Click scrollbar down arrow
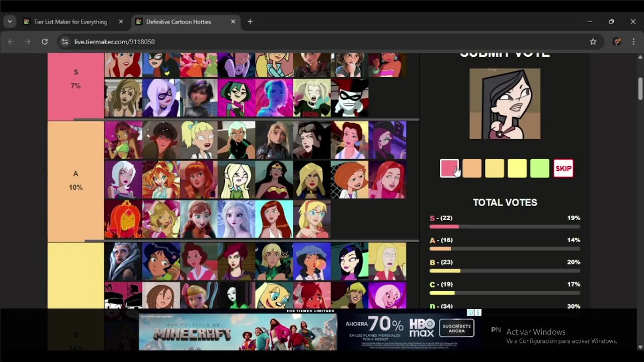Image resolution: width=644 pixels, height=362 pixels. point(640,347)
